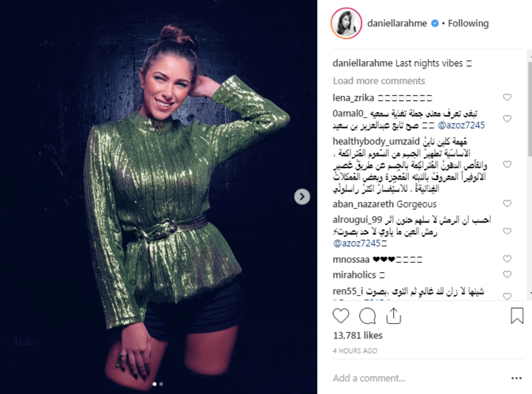Open the three-dot more options menu
The height and width of the screenshot is (394, 532).
click(x=516, y=378)
